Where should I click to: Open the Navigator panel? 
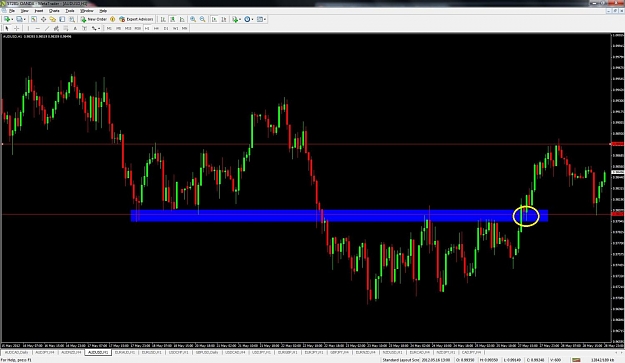53,19
